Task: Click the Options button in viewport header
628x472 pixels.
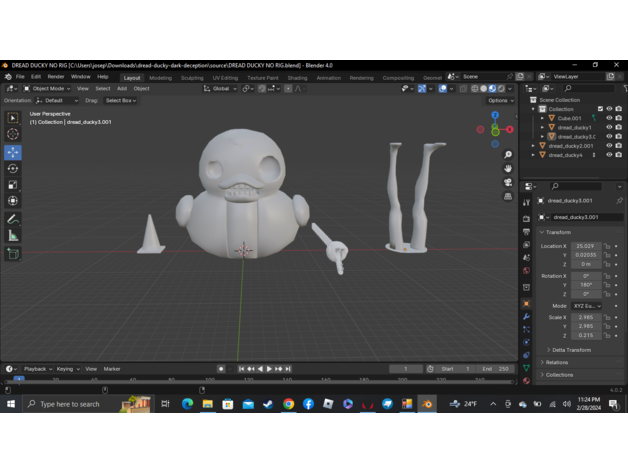Action: (500, 100)
